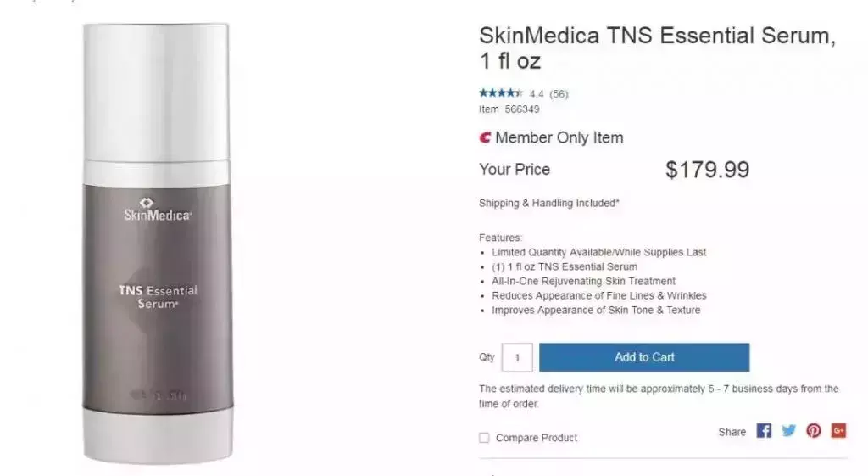Enable the Compare Product checkbox
This screenshot has height=476, width=868.
(x=484, y=438)
